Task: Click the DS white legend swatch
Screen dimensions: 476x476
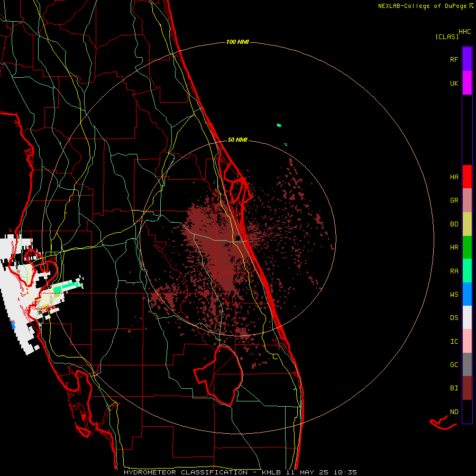Action: pyautogui.click(x=467, y=317)
